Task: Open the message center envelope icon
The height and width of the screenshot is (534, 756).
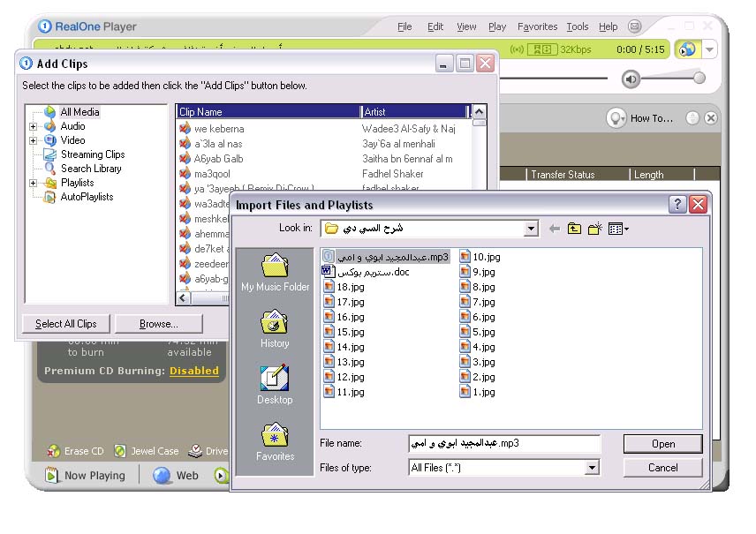Action: pos(635,26)
